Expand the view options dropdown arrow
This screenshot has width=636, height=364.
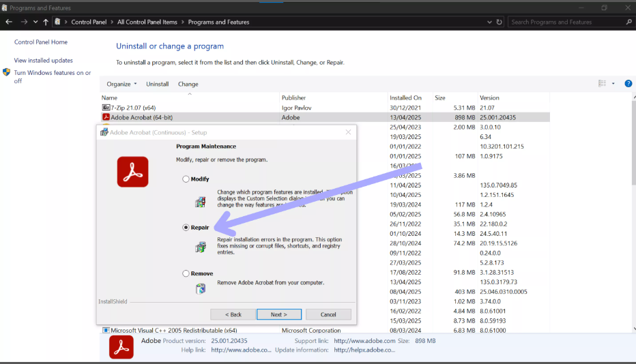coord(613,83)
